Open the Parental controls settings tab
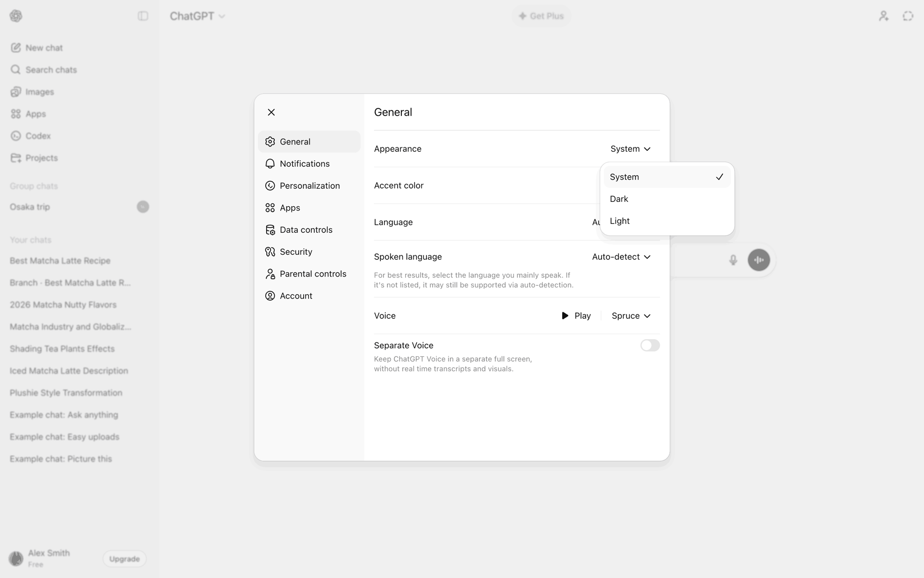This screenshot has height=578, width=924. [309, 274]
